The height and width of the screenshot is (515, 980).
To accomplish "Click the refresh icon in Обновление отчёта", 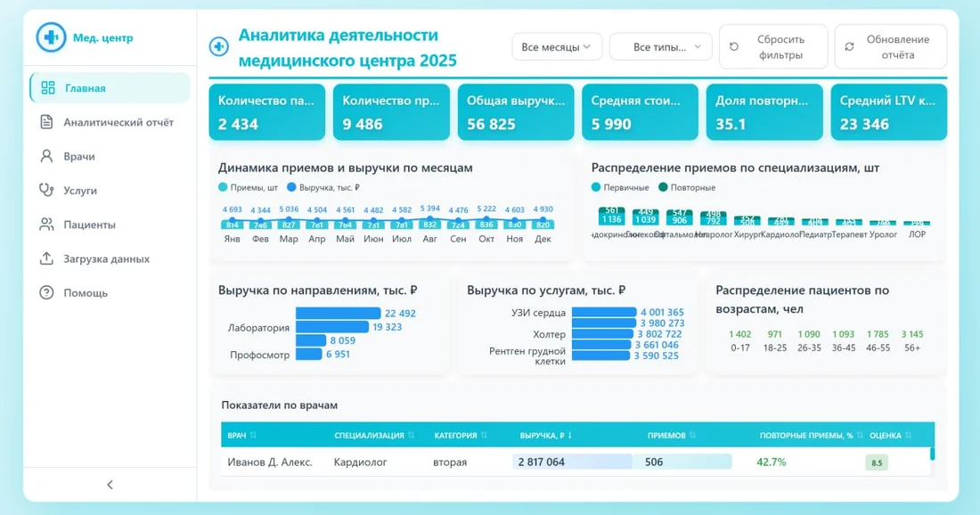I will point(849,47).
